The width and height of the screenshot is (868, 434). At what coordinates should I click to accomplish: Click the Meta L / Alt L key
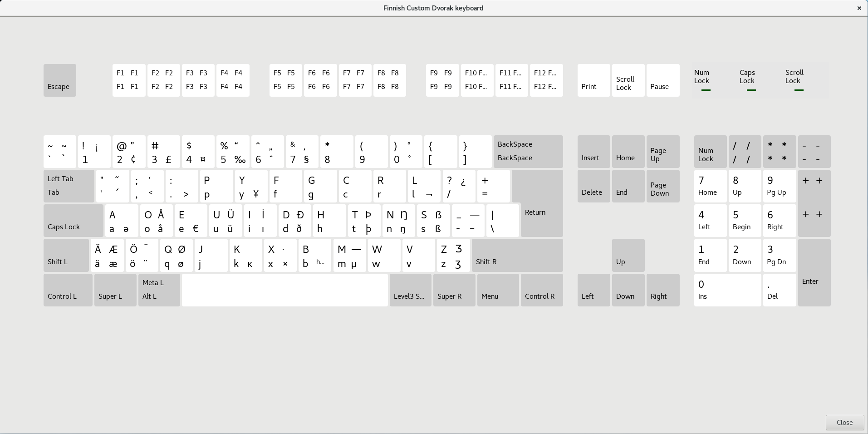(159, 290)
